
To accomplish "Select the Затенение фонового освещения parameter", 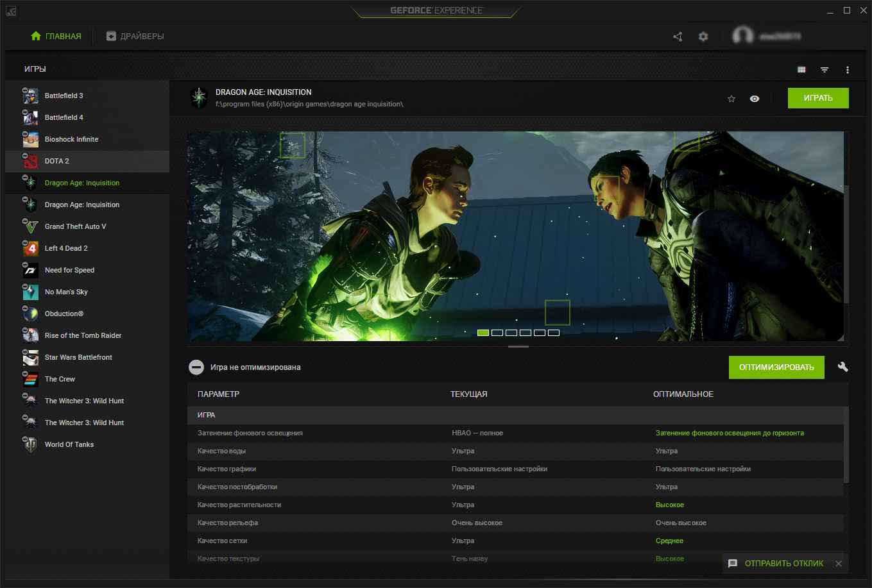I will pos(250,433).
